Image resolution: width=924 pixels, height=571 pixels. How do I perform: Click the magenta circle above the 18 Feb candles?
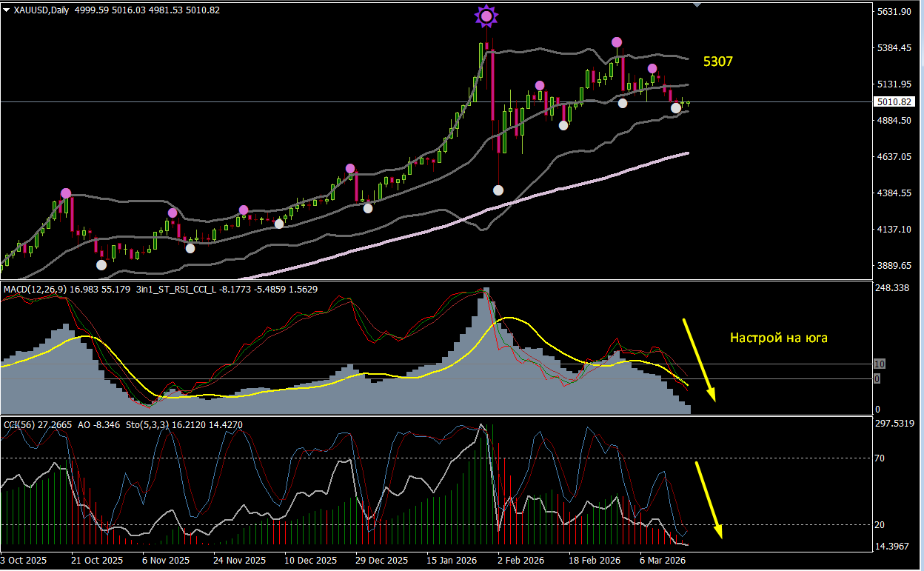click(x=616, y=43)
